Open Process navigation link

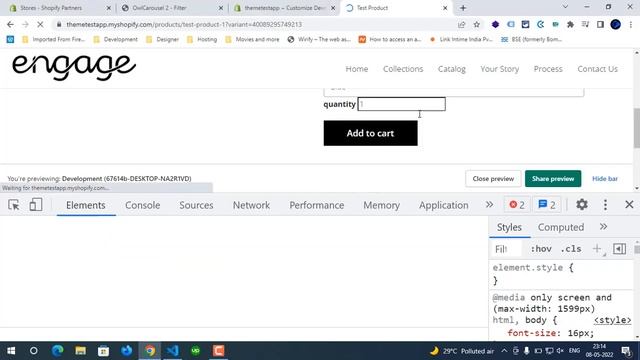click(x=548, y=69)
